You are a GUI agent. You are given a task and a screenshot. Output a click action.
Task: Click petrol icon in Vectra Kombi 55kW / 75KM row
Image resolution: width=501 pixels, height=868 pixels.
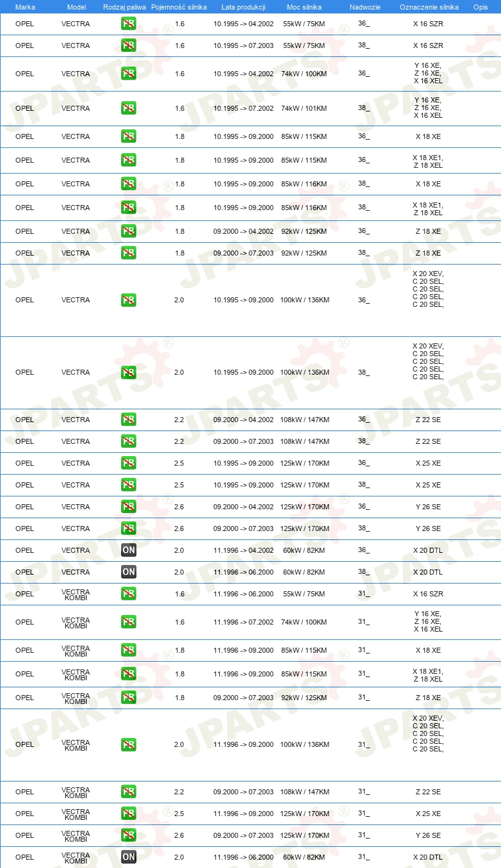coord(129,594)
